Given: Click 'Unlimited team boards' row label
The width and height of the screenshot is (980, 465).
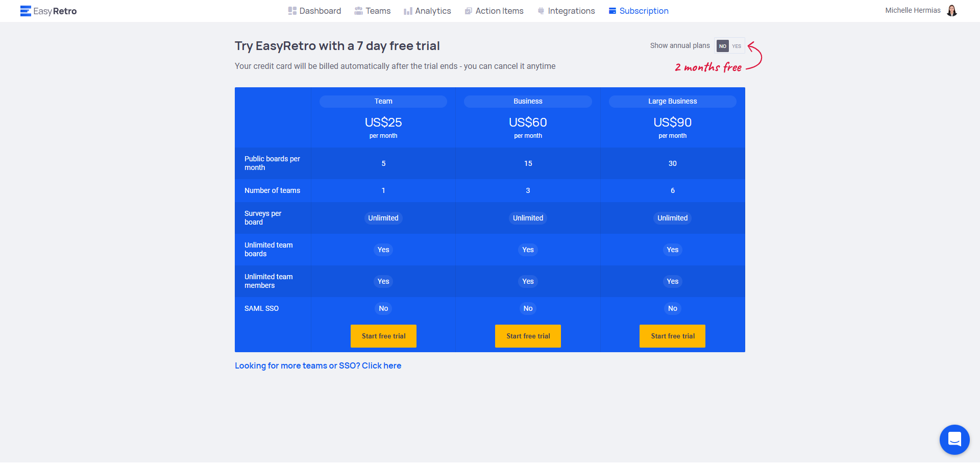Looking at the screenshot, I should tap(268, 249).
